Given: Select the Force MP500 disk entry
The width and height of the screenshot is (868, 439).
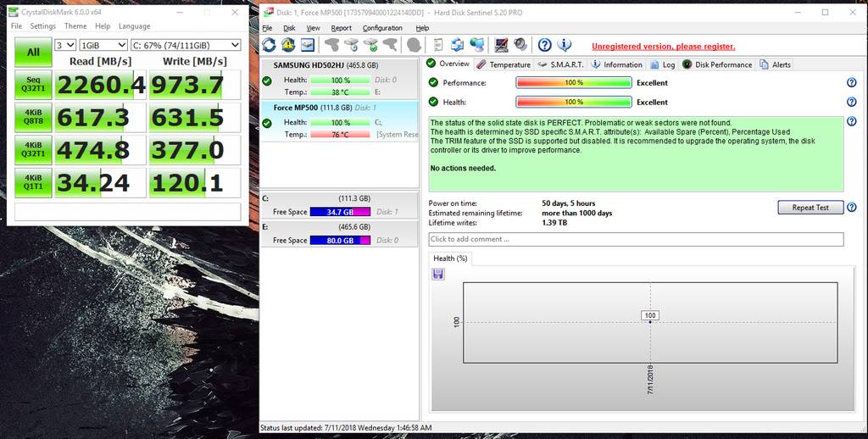Looking at the screenshot, I should (x=339, y=121).
